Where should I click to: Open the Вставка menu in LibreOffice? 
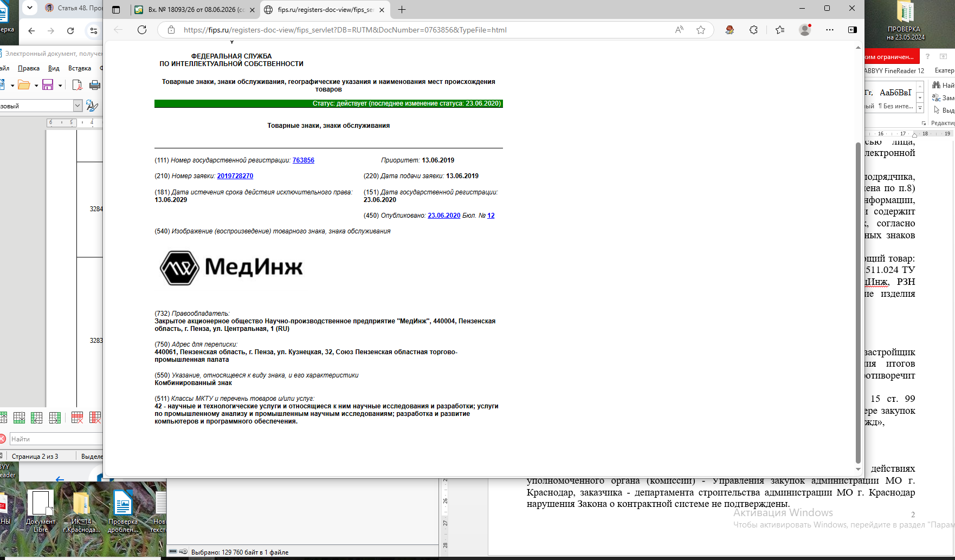click(80, 68)
